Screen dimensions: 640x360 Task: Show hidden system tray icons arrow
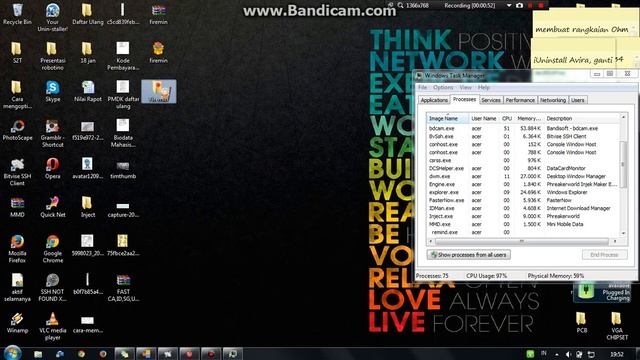pos(556,354)
